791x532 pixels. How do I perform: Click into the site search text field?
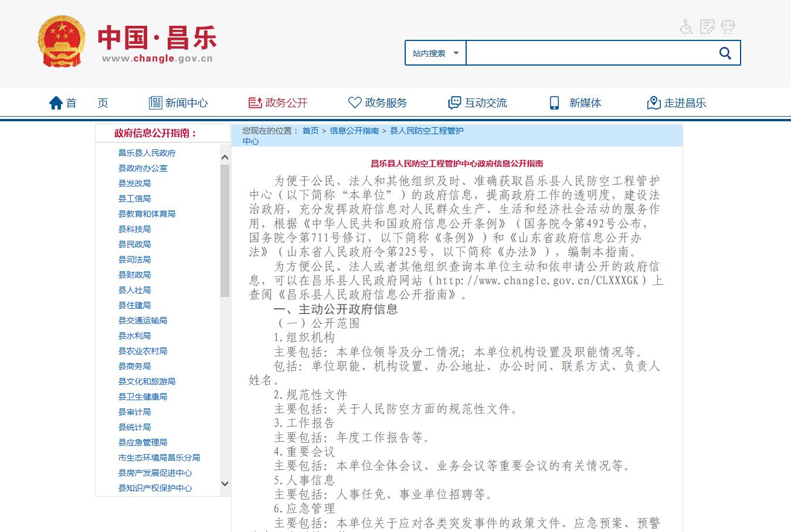pyautogui.click(x=588, y=53)
